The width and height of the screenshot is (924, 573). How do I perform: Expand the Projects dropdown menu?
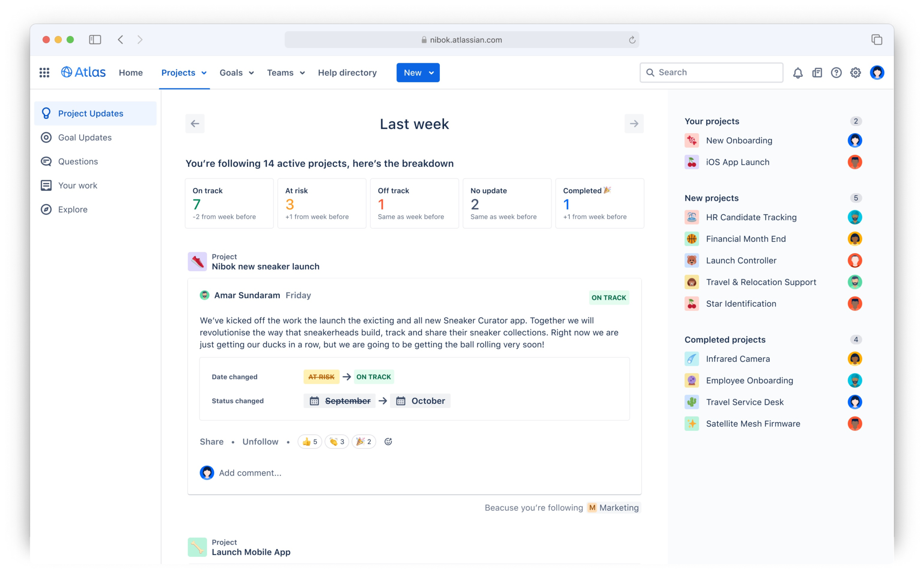(184, 73)
